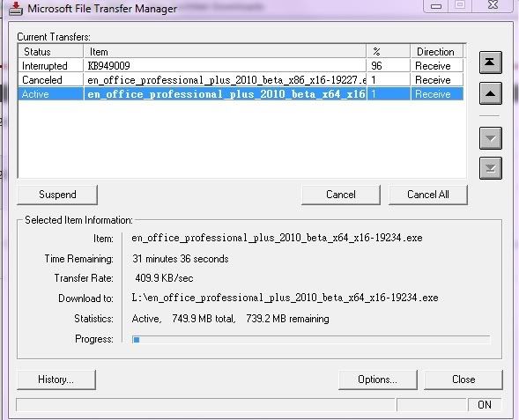Screen dimensions: 519x420
Task: Click the move-to-bottom arrow icon
Action: [x=491, y=168]
